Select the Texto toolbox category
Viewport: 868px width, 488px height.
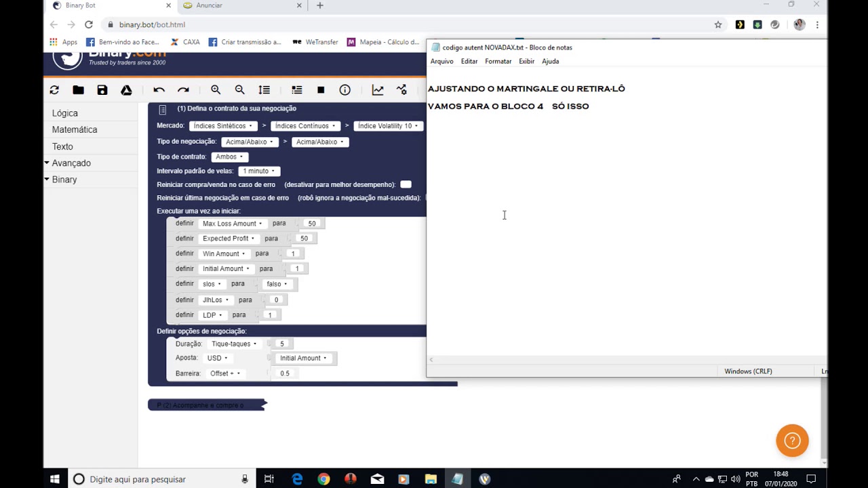[x=62, y=146]
